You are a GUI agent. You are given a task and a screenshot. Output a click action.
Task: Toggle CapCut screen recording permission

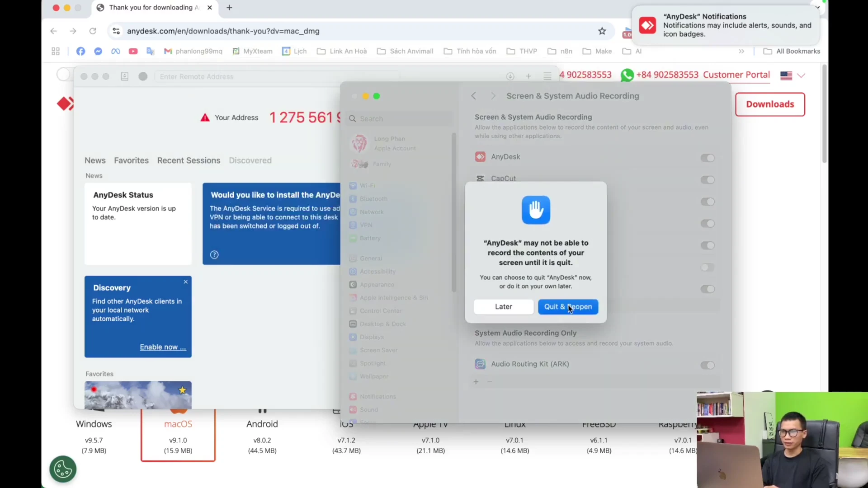coord(708,180)
